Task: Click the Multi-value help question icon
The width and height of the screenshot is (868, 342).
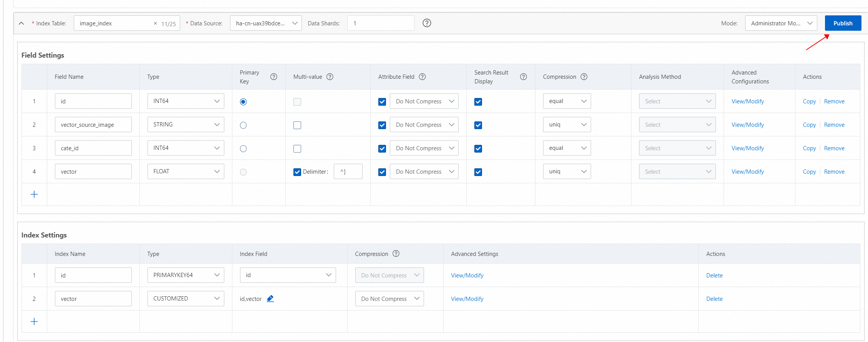Action: (330, 77)
